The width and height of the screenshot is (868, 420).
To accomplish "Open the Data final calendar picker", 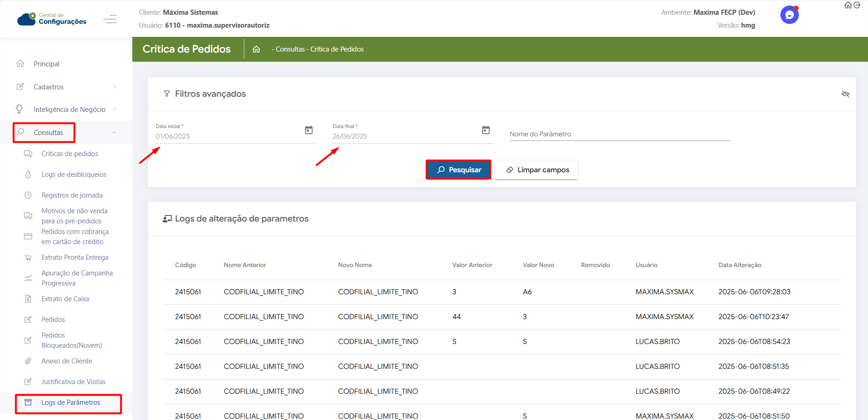I will point(486,130).
